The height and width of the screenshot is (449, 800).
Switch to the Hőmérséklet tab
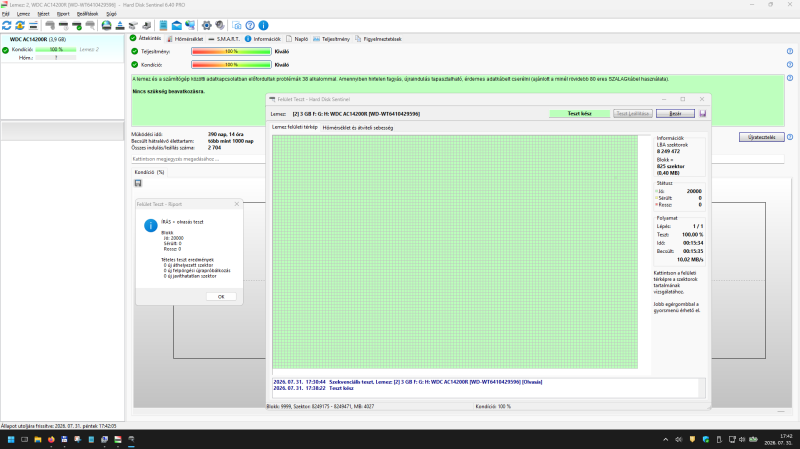pos(185,39)
